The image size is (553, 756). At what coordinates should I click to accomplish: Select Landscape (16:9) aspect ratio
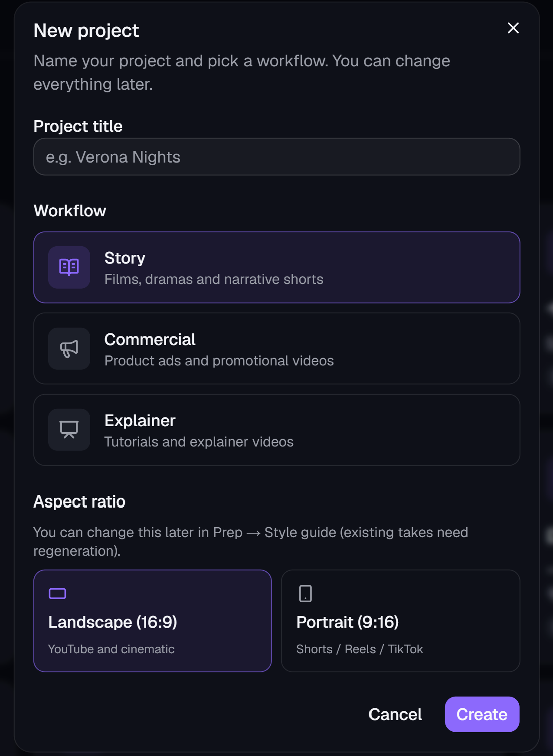point(153,621)
